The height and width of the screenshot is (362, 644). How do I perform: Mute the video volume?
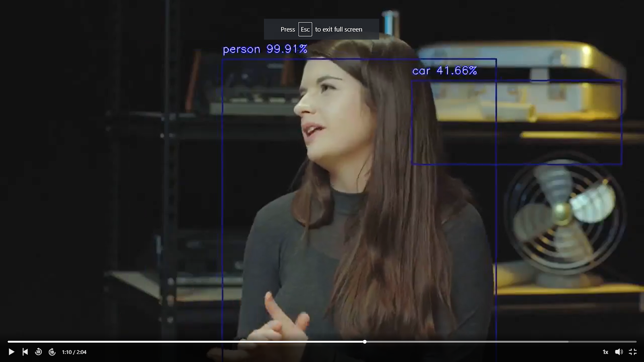(619, 352)
